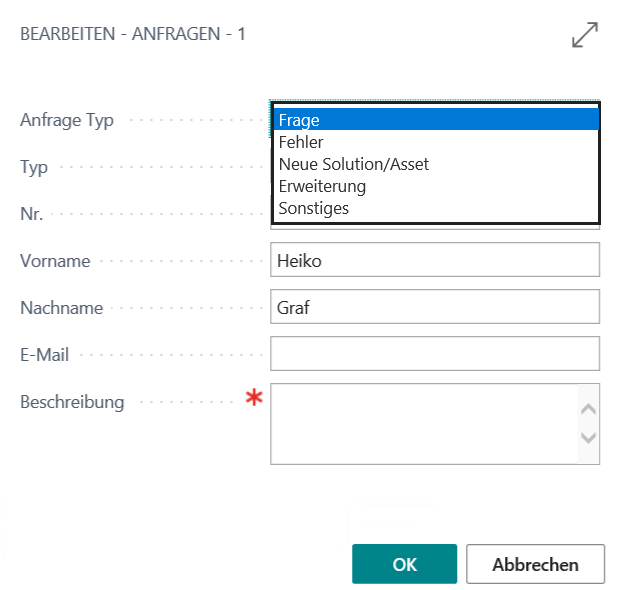Viewport: 618px width, 590px height.
Task: Click inside the Beschreibung text area
Action: click(425, 423)
